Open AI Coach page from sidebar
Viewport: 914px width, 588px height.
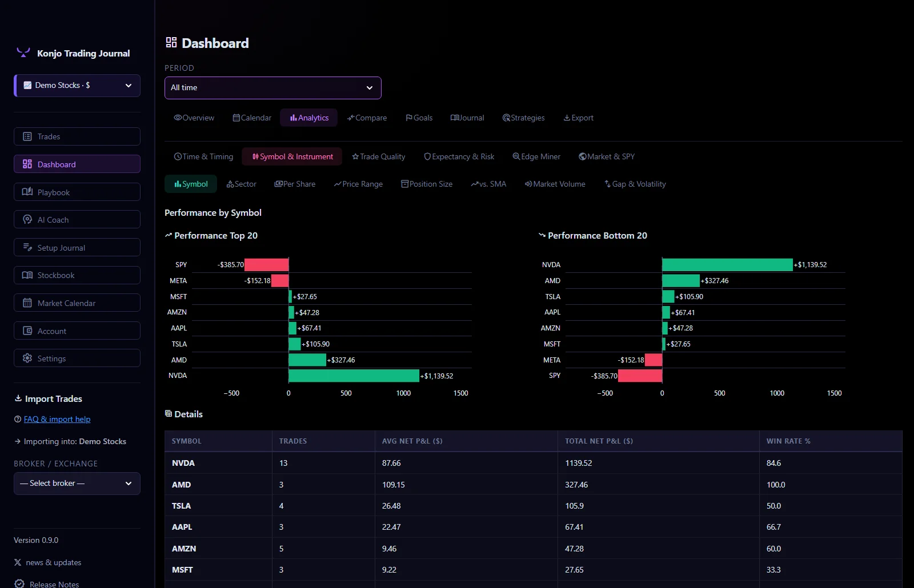click(77, 219)
